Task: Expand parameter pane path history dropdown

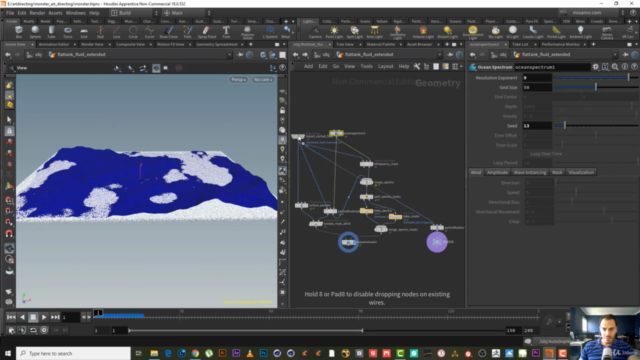Action: [616, 55]
